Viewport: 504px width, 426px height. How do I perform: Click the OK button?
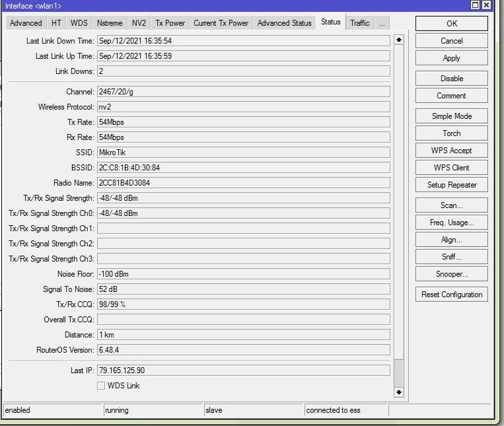pos(452,24)
